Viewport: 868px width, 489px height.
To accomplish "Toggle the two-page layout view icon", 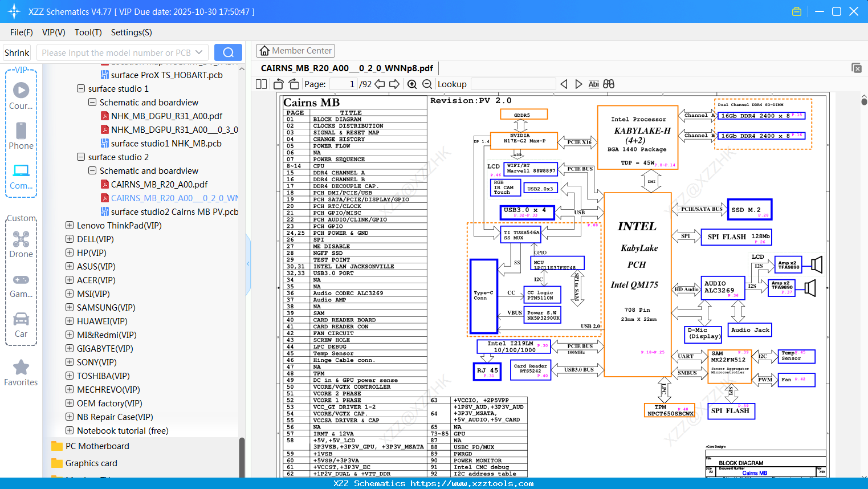I will [262, 84].
